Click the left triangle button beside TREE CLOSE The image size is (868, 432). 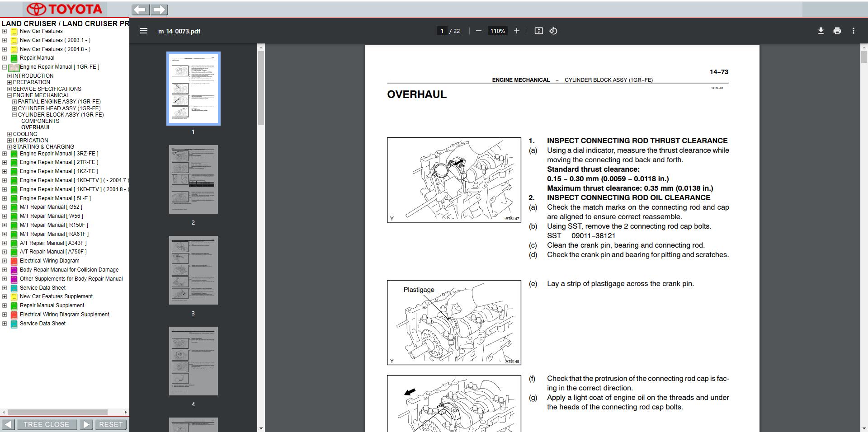pyautogui.click(x=8, y=424)
